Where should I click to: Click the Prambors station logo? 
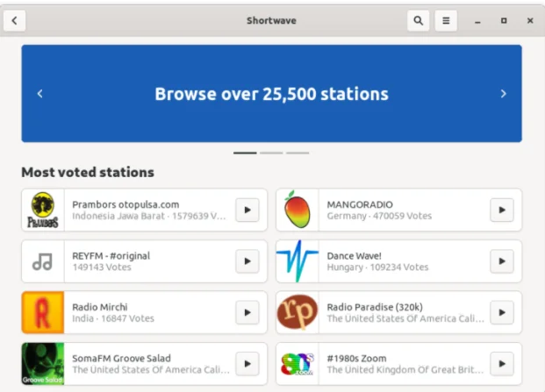click(x=43, y=210)
